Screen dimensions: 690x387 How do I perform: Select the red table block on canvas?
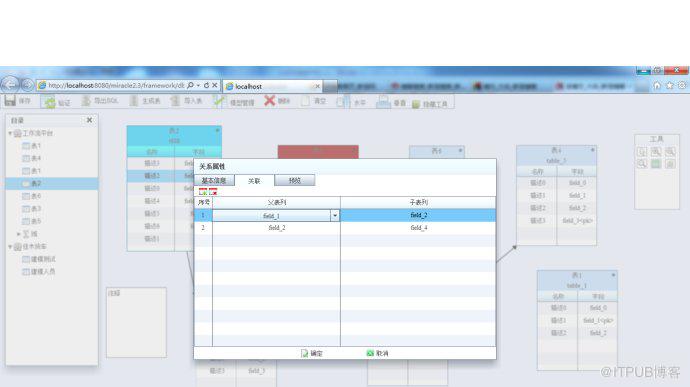pyautogui.click(x=318, y=151)
